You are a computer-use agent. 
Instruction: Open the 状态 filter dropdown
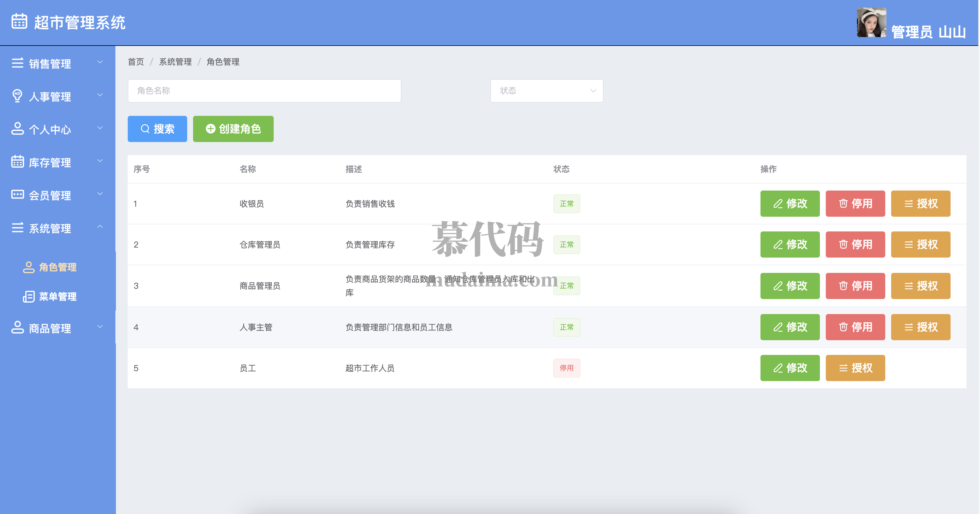(546, 91)
